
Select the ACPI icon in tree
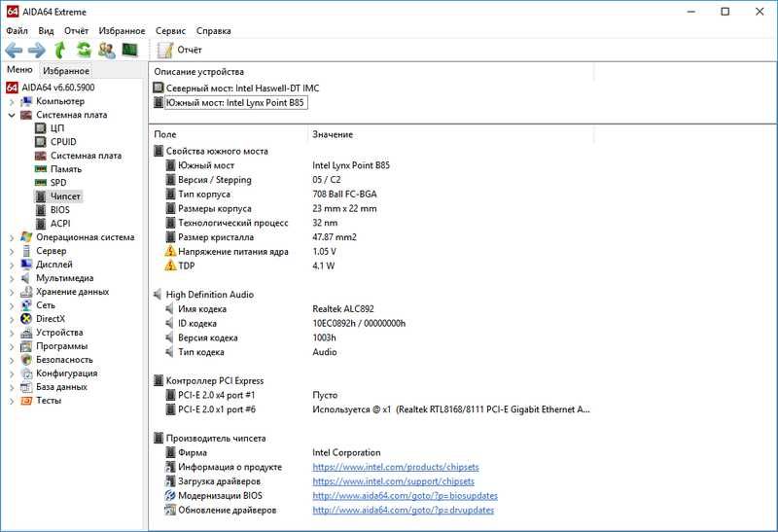(41, 224)
